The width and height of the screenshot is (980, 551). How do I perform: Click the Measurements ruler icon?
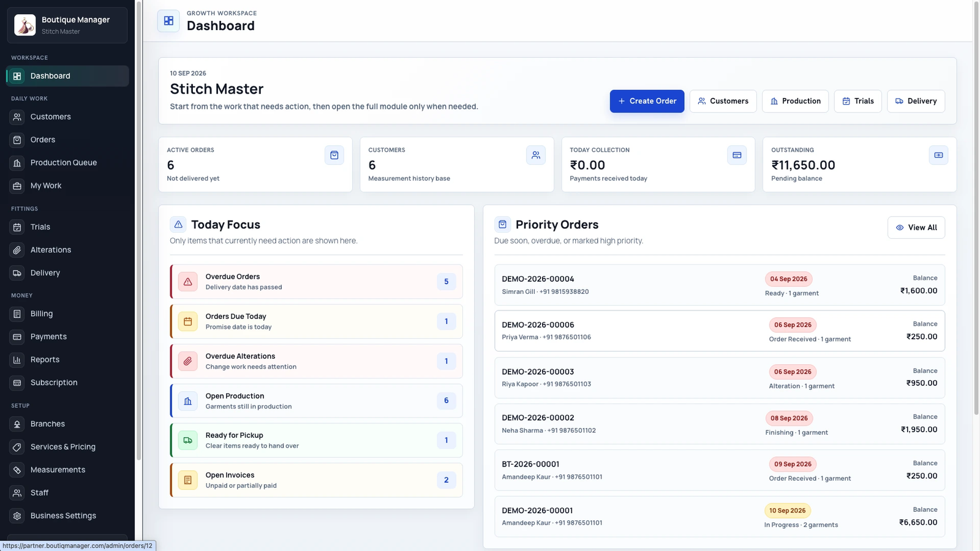17,470
